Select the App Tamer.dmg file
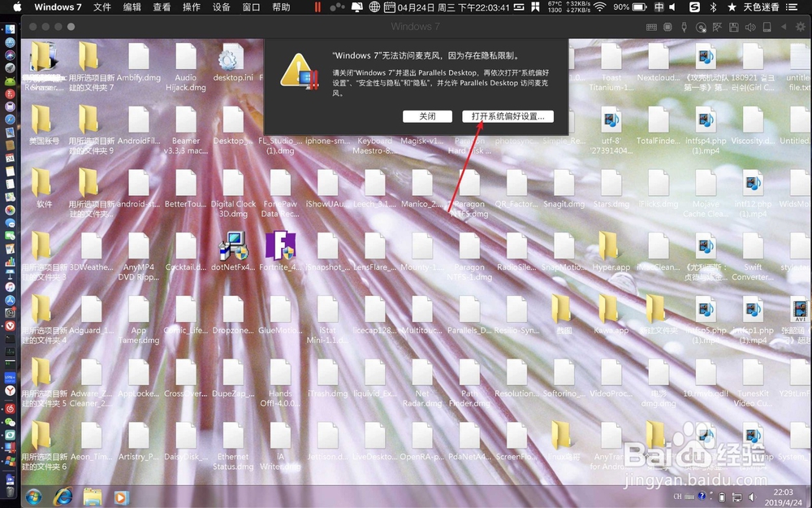The width and height of the screenshot is (812, 508). click(x=138, y=319)
